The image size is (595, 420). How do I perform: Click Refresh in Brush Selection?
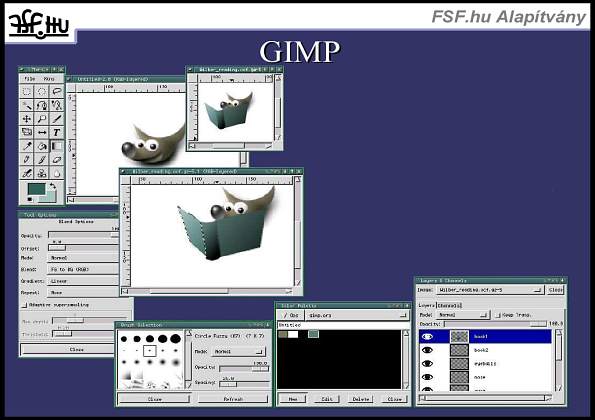[x=233, y=399]
